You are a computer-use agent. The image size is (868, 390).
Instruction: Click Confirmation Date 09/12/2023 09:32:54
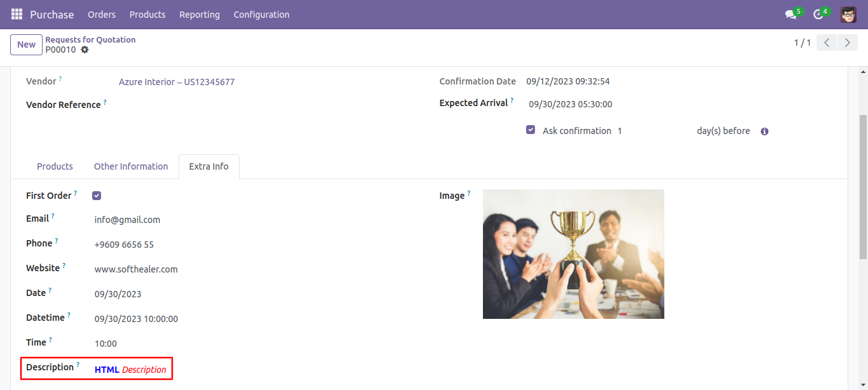click(x=568, y=81)
